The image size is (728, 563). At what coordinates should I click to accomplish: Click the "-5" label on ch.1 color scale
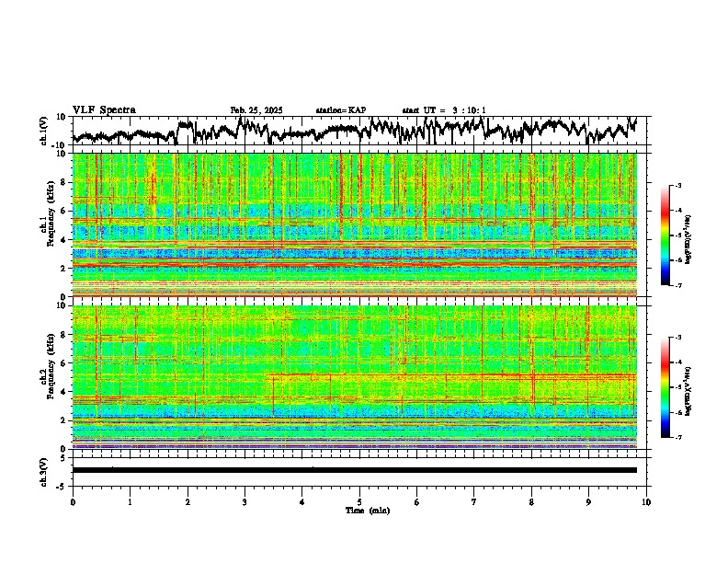(678, 236)
